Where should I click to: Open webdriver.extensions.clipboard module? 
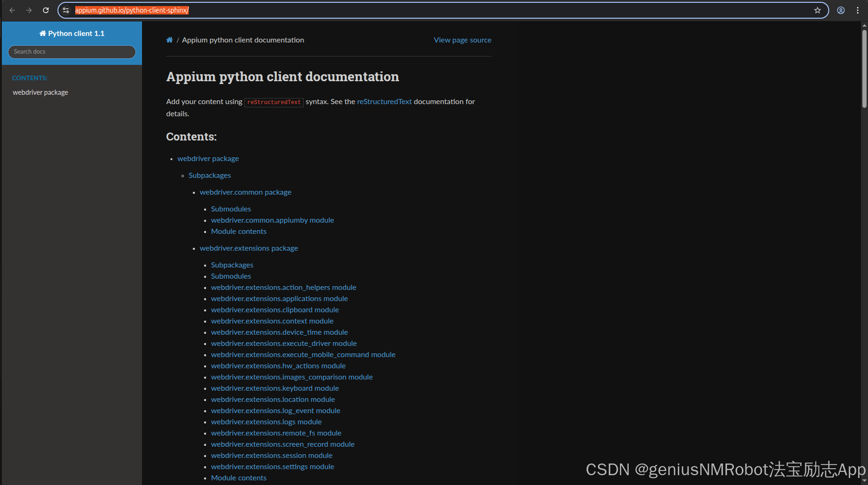275,309
